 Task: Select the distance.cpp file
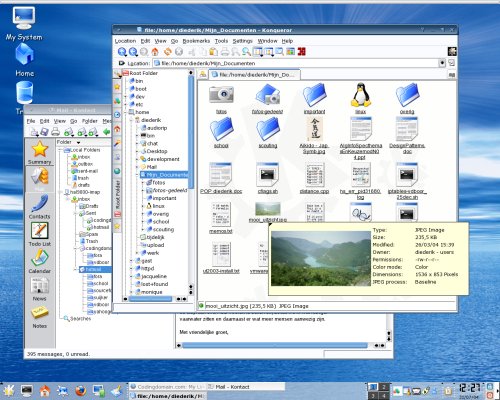pos(314,178)
